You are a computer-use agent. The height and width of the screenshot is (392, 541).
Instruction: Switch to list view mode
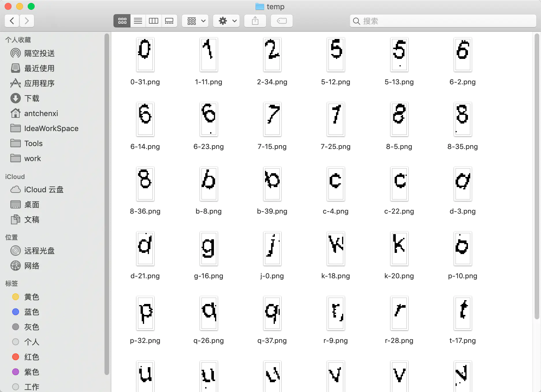point(138,21)
